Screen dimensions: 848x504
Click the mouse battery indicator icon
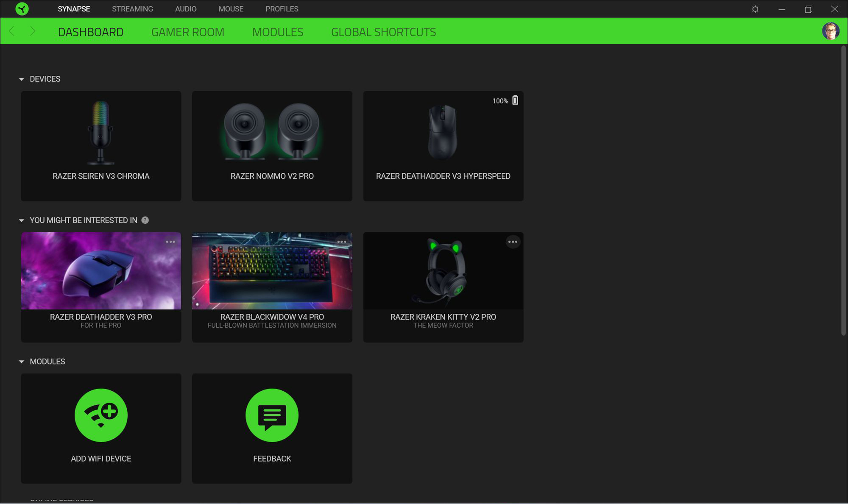tap(515, 100)
